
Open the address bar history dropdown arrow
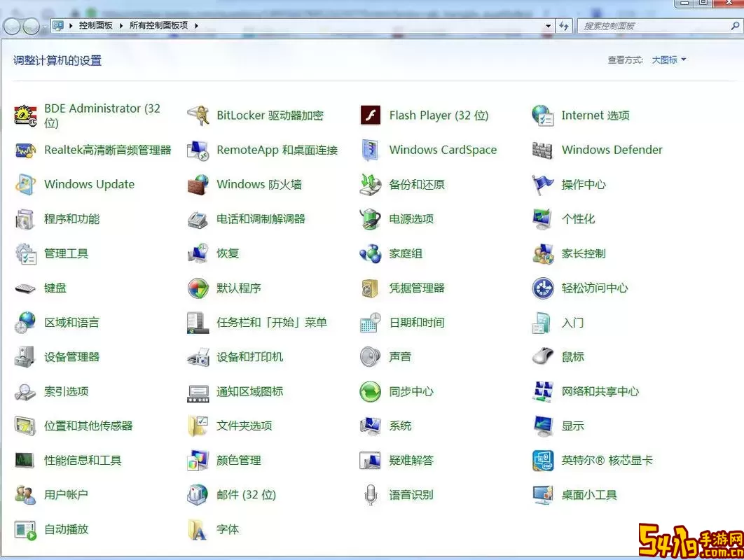pyautogui.click(x=548, y=26)
